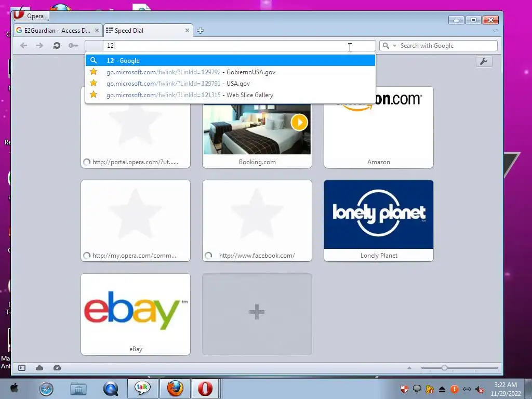Viewport: 532px width, 399px height.
Task: Close the E2Guardian tab
Action: point(97,31)
